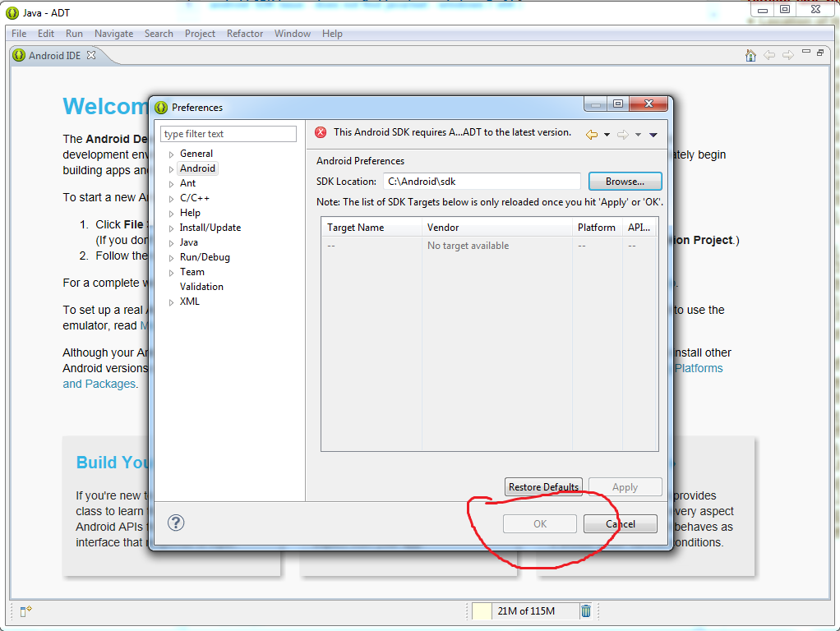Open the Edit menu

pos(45,33)
